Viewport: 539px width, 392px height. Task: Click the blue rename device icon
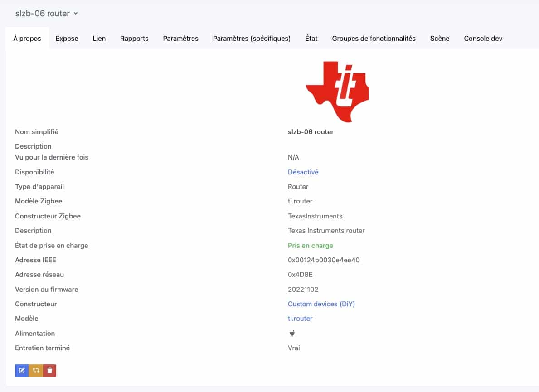tap(22, 370)
